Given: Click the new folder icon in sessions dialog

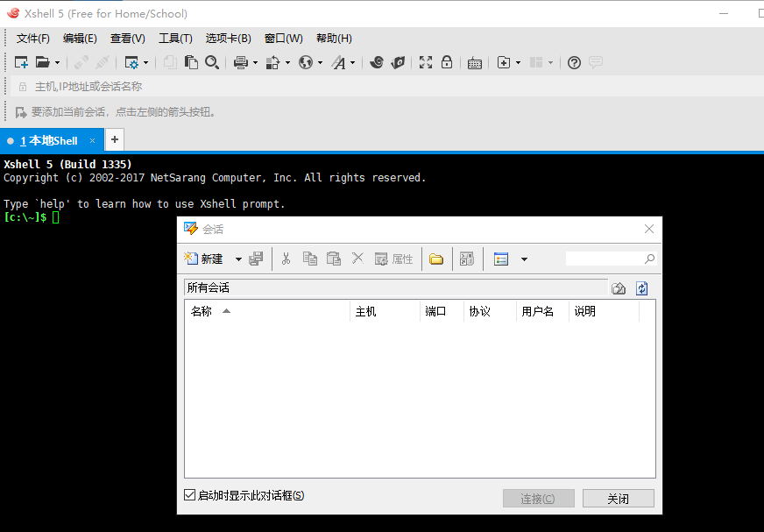Looking at the screenshot, I should [435, 259].
